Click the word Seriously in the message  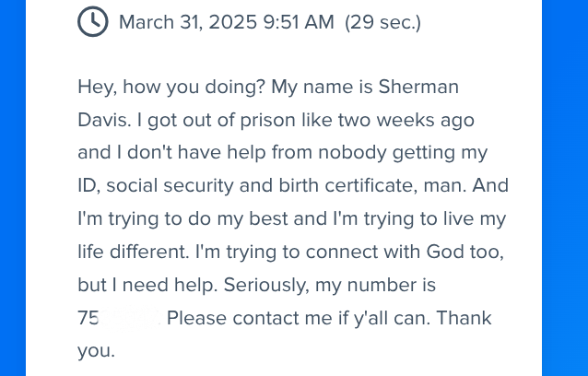pos(266,285)
